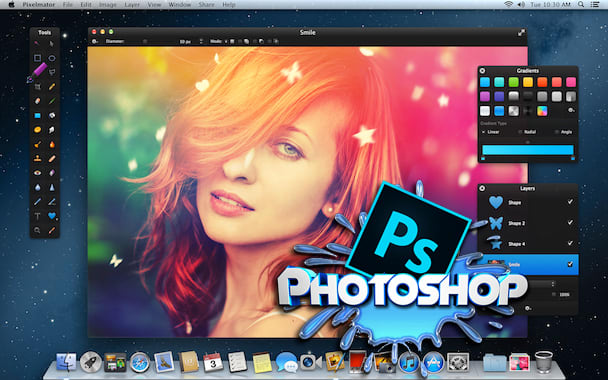608x380 pixels.
Task: Open tool options gear beside Diameter
Action: [95, 41]
